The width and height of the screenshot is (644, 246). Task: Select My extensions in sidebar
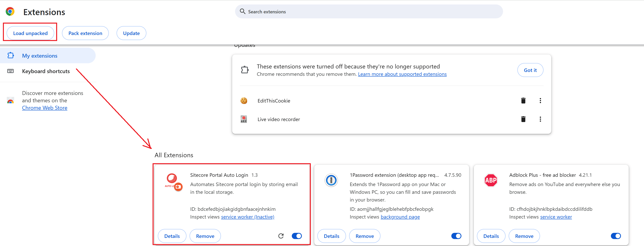(47, 56)
